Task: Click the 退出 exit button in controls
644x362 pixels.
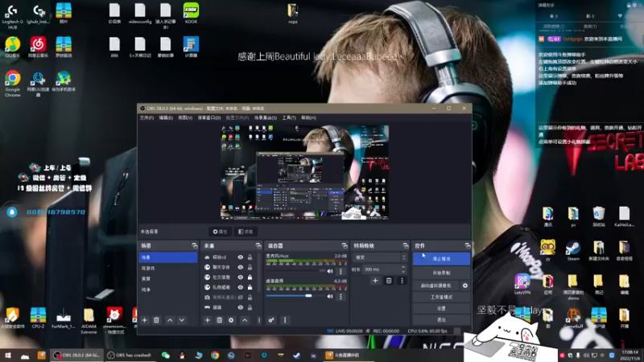Action: [441, 319]
